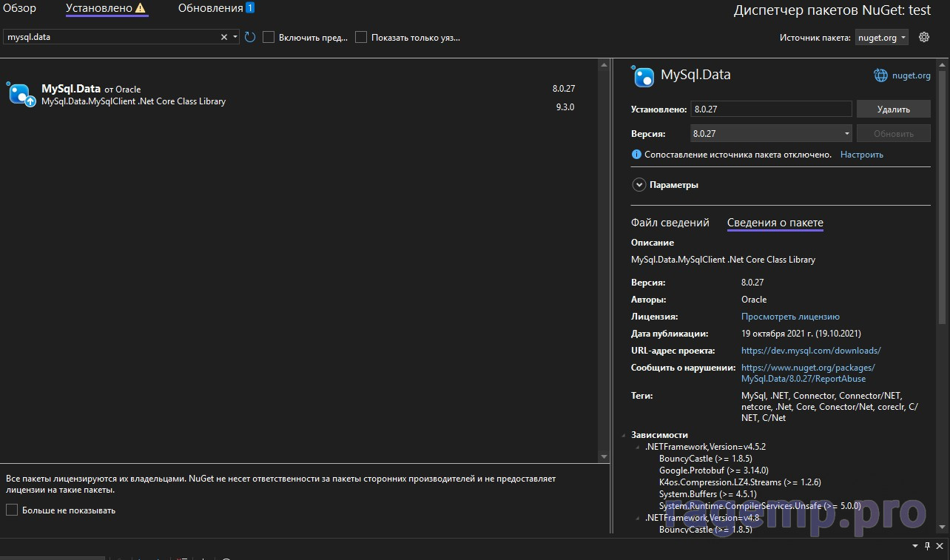
Task: Click the details pane vertical scrollbar thumb
Action: pos(942,197)
